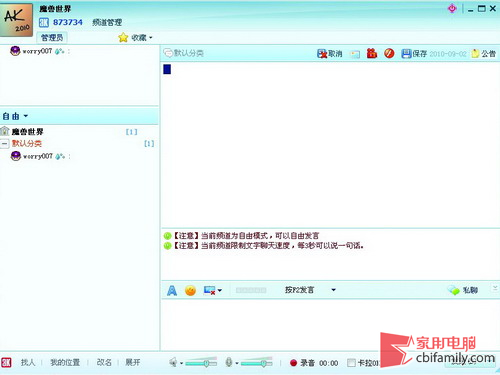
Task: Expand the screen capture dropdown arrow
Action: click(x=220, y=290)
